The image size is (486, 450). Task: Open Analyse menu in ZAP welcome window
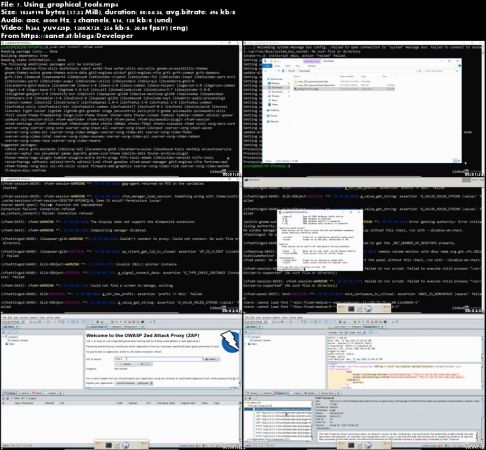tap(25, 317)
